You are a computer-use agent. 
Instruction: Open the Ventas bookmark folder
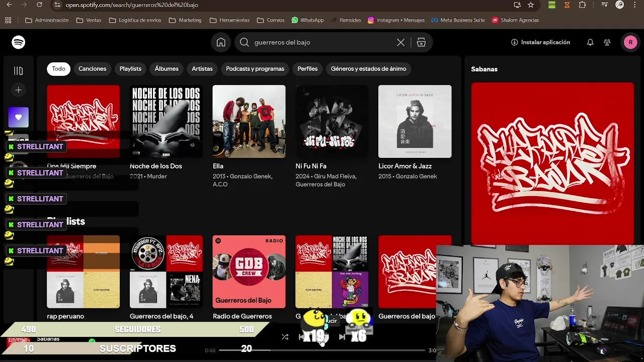pos(89,21)
